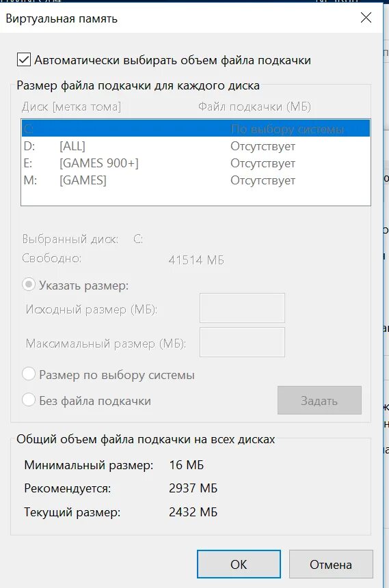Click the Отсутствует entry for drive E:
Screen dimensions: 389x588
pos(263,163)
